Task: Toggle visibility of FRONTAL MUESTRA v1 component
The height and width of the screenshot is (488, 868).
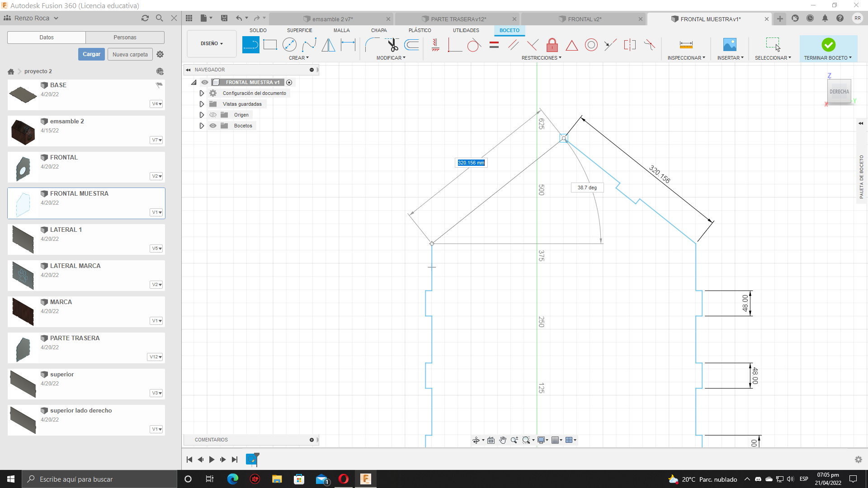Action: (x=205, y=82)
